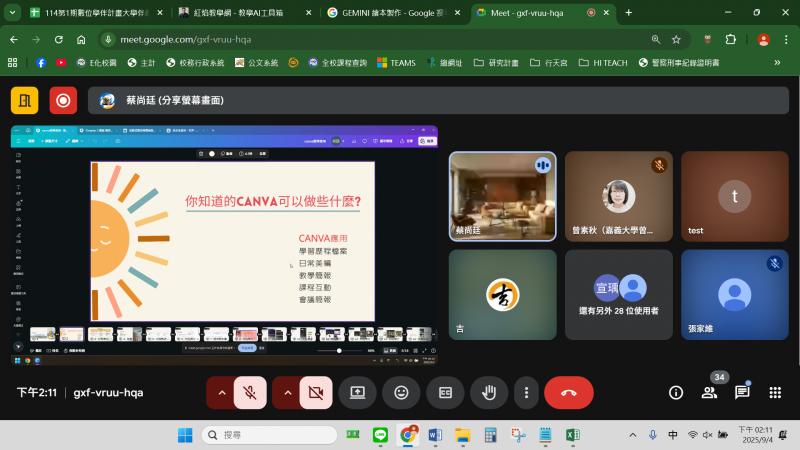The image size is (800, 450).
Task: Toggle closed captions on
Action: [x=445, y=393]
